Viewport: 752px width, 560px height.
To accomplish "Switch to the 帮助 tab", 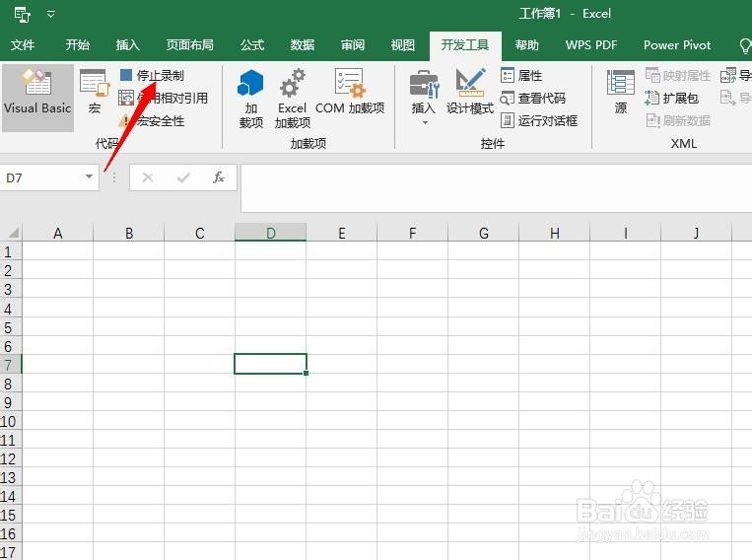I will pos(527,45).
